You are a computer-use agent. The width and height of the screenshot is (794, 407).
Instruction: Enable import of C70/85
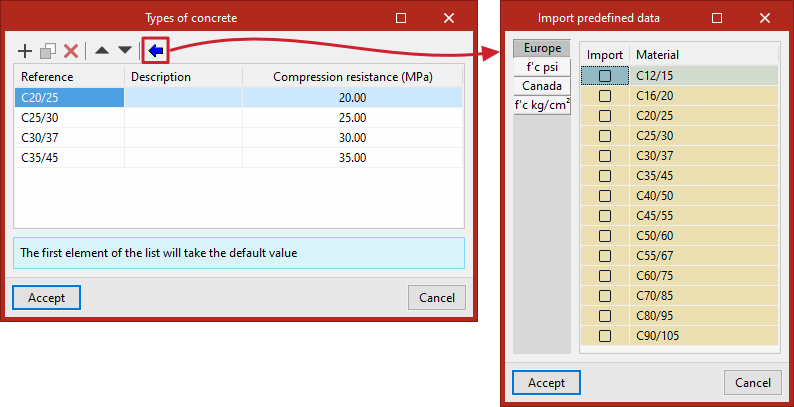click(x=605, y=296)
